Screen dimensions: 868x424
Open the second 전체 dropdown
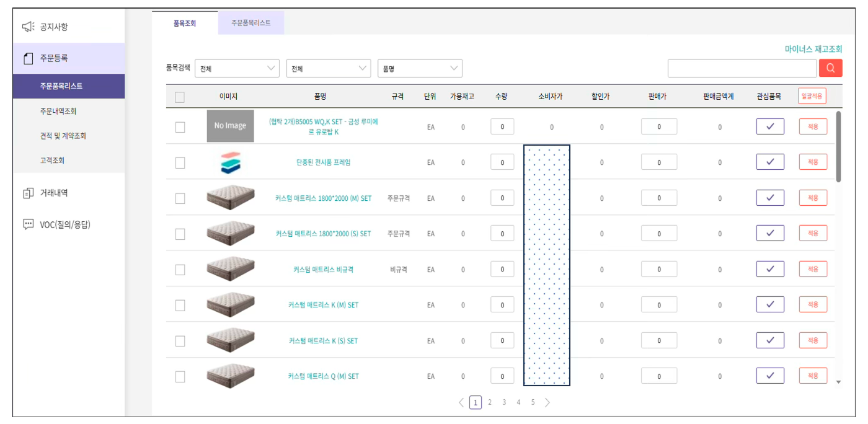tap(329, 68)
